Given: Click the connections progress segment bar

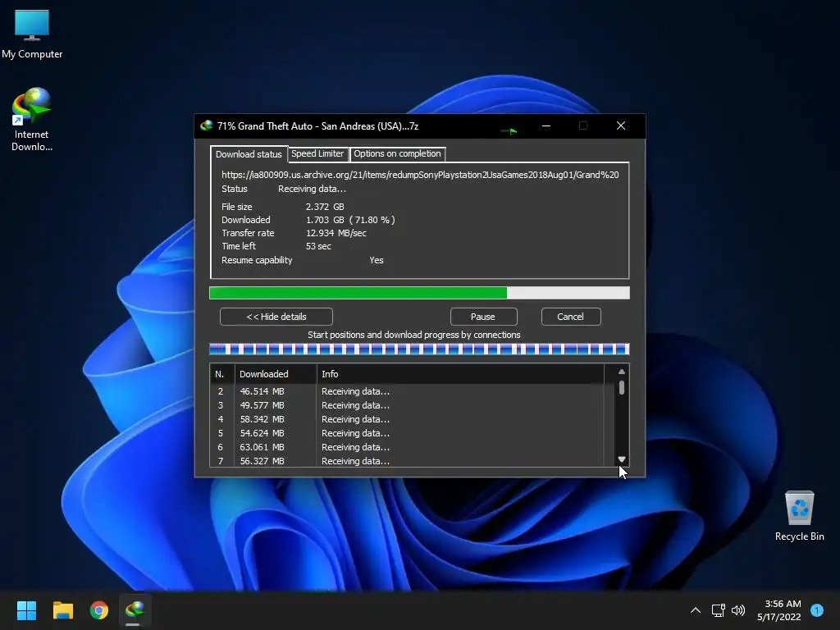Looking at the screenshot, I should pos(419,349).
